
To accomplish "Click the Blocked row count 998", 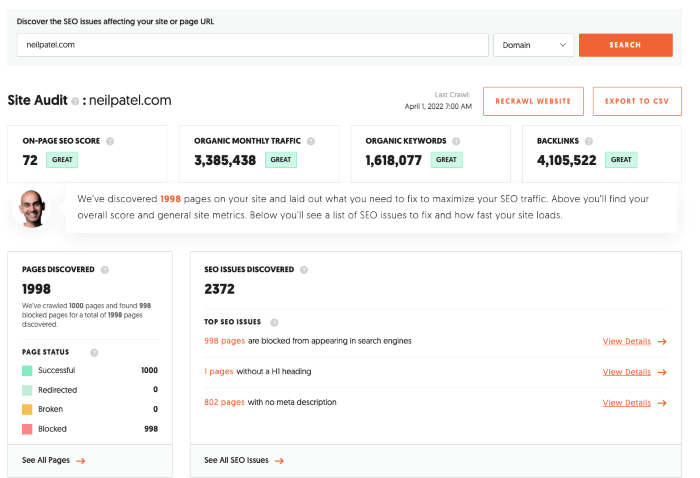I will (151, 429).
